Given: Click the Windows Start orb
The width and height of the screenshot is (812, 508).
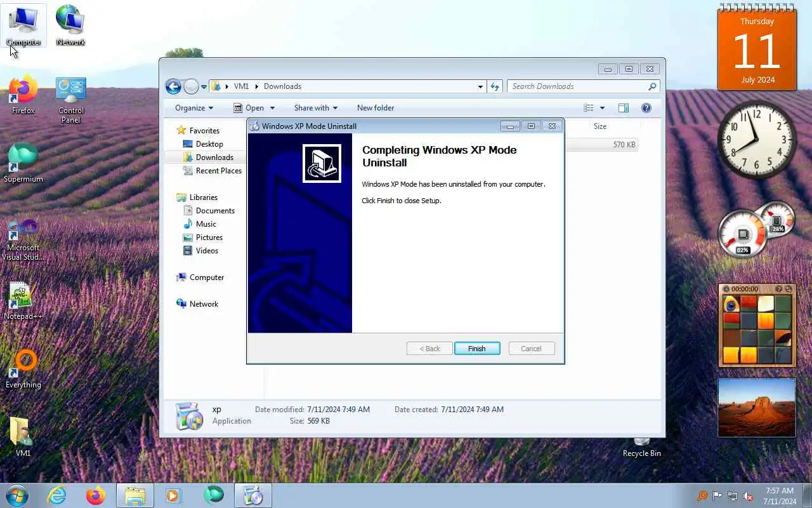Looking at the screenshot, I should (17, 495).
